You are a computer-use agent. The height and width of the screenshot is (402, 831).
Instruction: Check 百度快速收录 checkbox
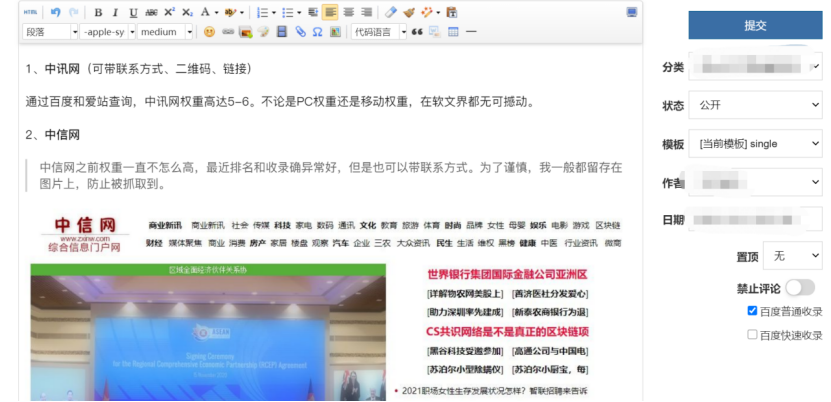pos(752,335)
